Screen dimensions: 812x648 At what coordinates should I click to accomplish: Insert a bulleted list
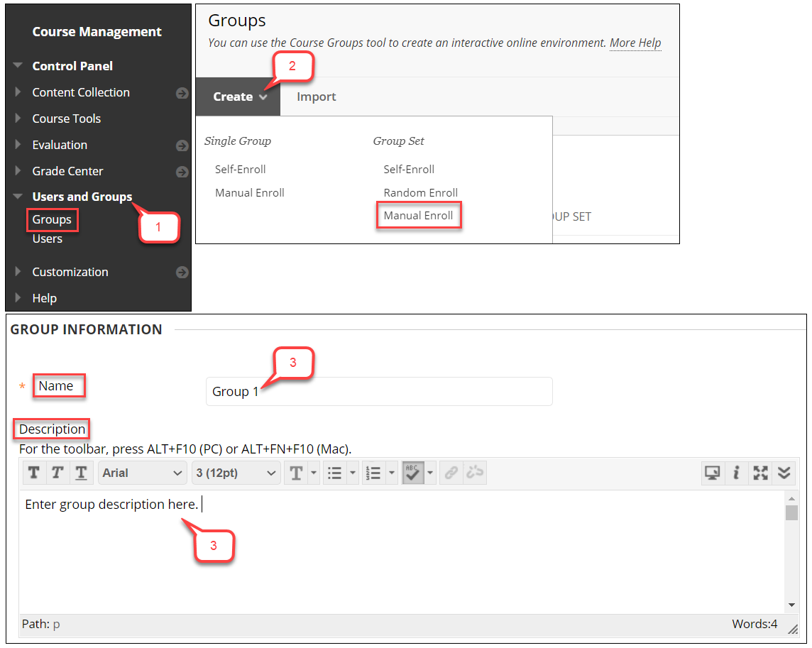[x=335, y=473]
